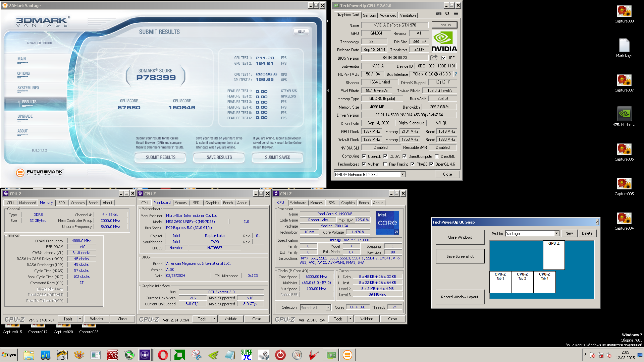Click the taskbar clock showing 2:05

625,355
